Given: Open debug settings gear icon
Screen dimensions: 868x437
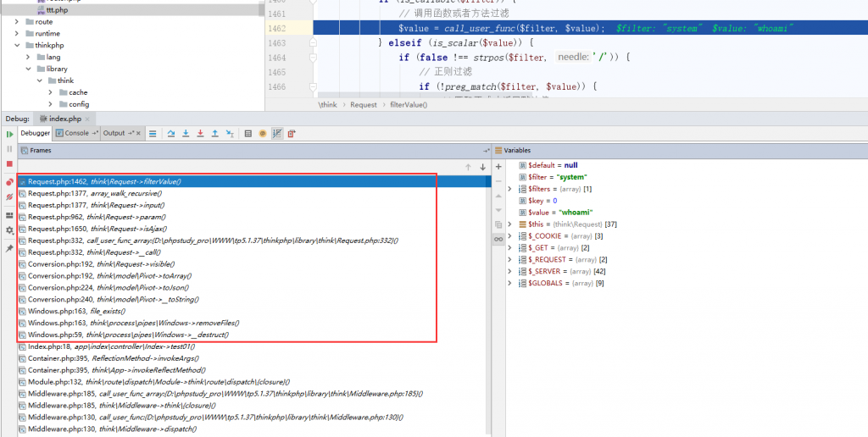Looking at the screenshot, I should [x=9, y=230].
